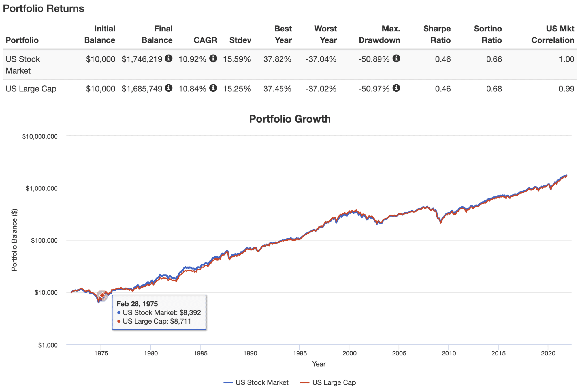Click the 0.66 Sortino ratio value

494,59
